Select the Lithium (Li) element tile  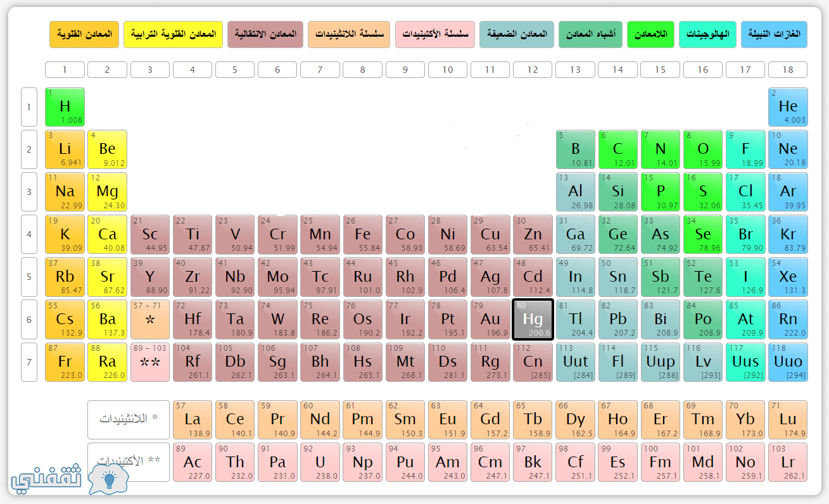click(x=65, y=149)
